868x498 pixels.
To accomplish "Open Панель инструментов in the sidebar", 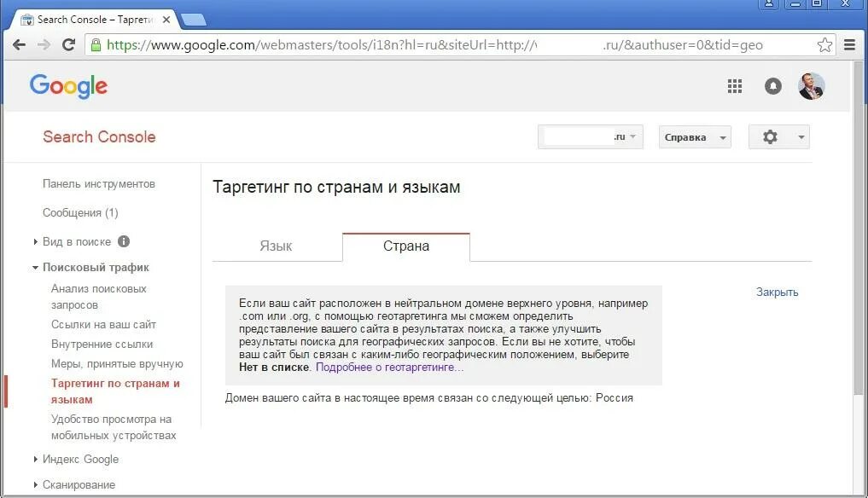I will [x=98, y=183].
